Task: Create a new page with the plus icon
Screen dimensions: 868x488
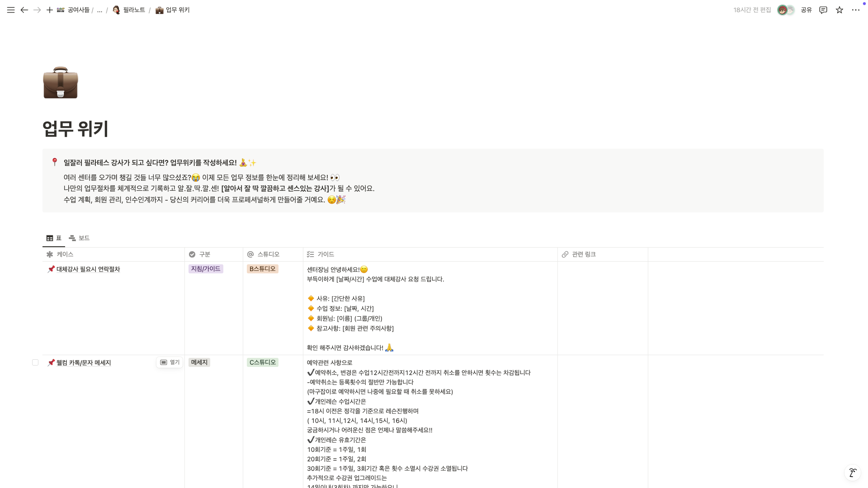Action: pyautogui.click(x=50, y=9)
